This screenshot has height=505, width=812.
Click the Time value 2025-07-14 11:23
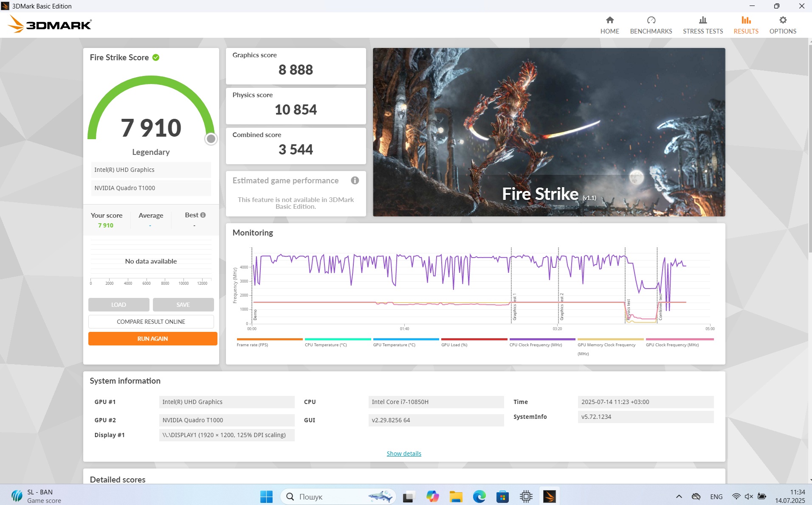[646, 402]
